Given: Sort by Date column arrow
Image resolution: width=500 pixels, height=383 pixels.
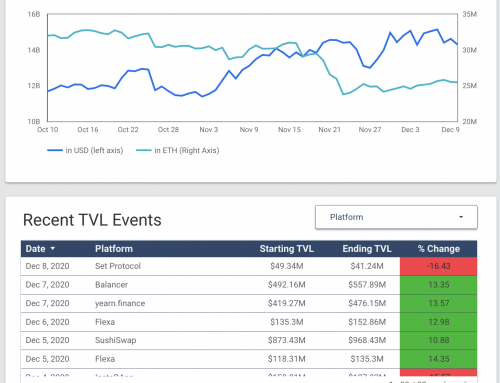Looking at the screenshot, I should [53, 249].
